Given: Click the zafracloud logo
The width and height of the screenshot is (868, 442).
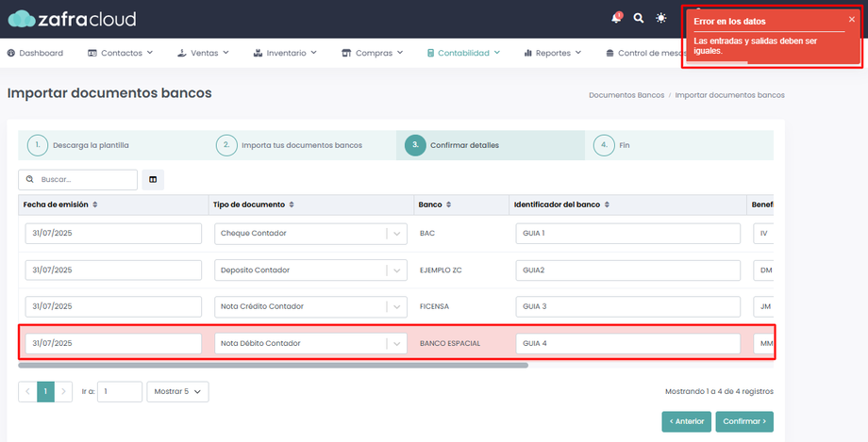Looking at the screenshot, I should [72, 19].
